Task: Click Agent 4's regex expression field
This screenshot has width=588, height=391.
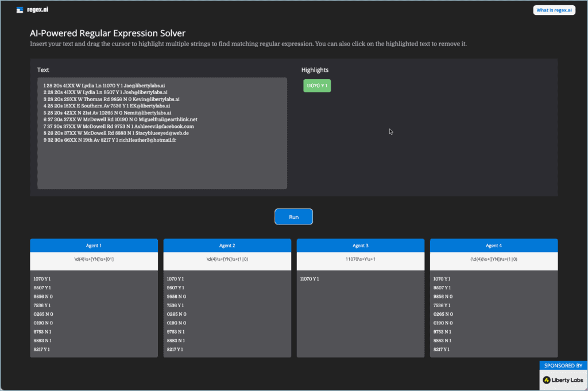Action: 493,260
